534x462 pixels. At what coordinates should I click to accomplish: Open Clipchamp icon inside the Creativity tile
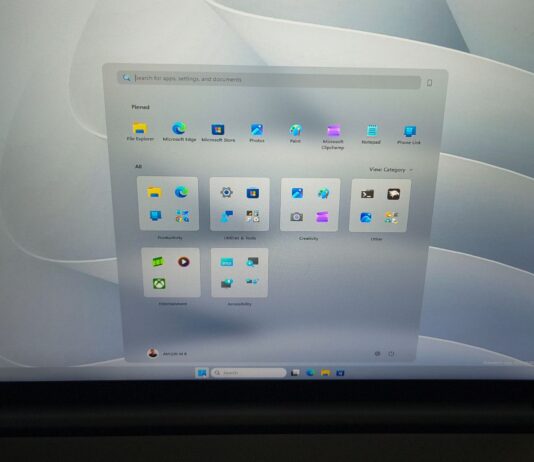click(322, 217)
